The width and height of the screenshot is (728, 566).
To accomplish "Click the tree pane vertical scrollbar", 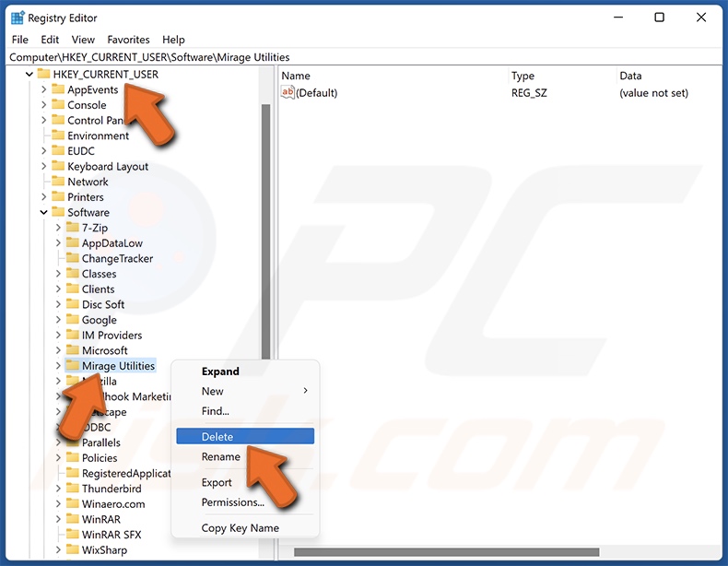I will [266, 232].
